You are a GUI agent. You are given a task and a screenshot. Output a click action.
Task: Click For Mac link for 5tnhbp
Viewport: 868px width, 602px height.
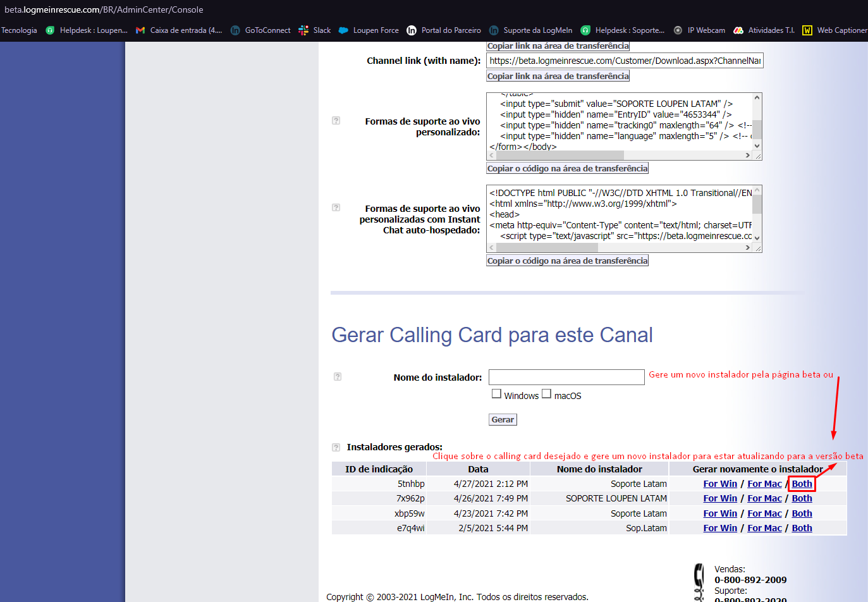pos(764,484)
